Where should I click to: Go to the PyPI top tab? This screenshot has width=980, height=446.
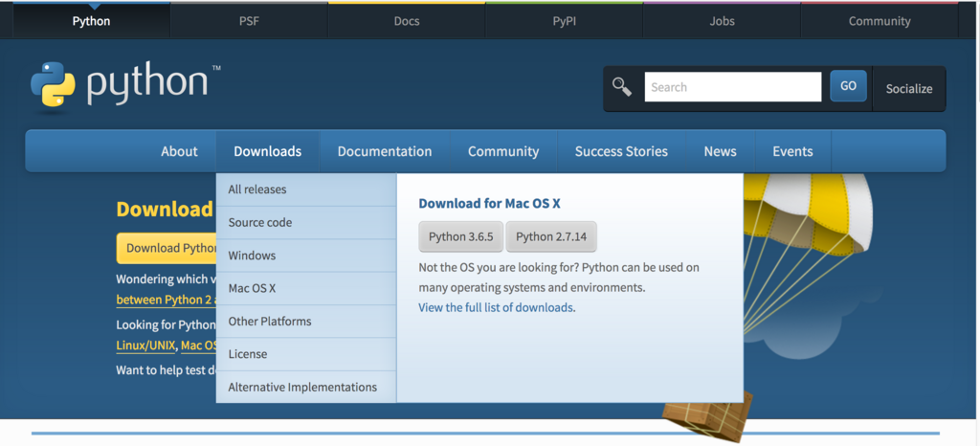point(565,21)
